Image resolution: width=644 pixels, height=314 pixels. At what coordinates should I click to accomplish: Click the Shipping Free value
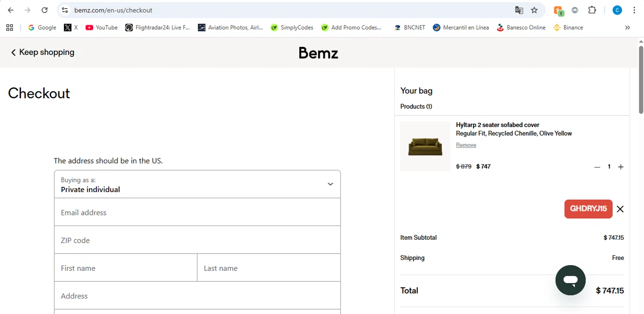tap(618, 258)
